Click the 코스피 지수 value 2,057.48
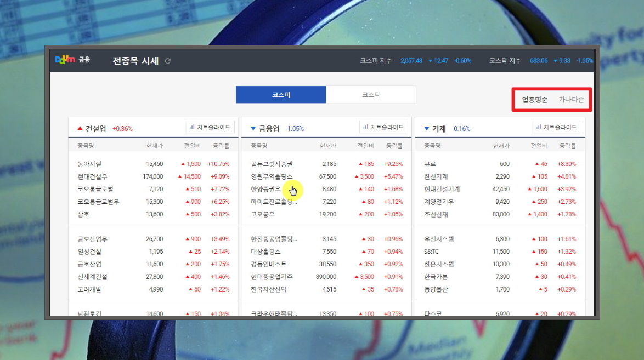Screen dimensions: 644x360 411,61
